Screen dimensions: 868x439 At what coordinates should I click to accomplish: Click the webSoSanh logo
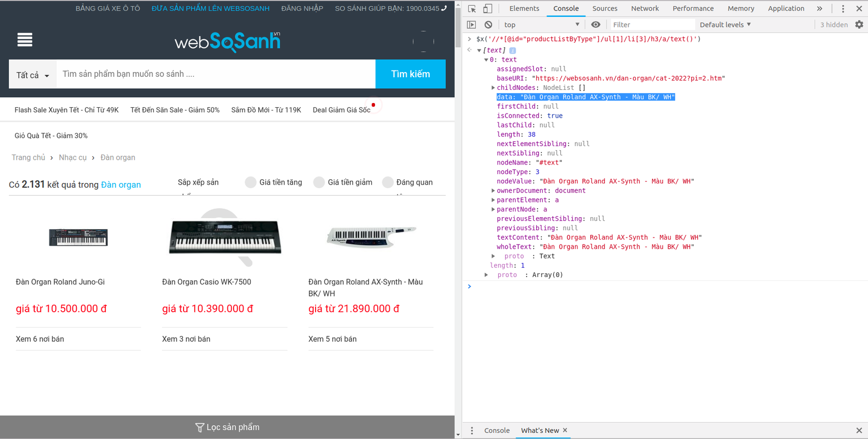click(227, 42)
